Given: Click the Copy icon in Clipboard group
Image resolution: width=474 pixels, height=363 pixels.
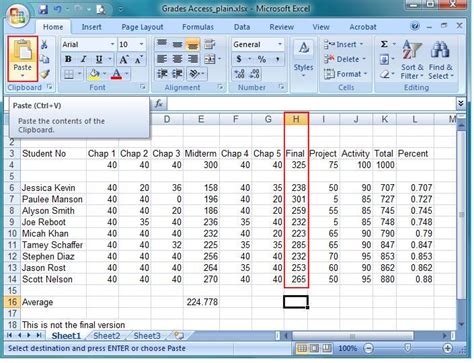Looking at the screenshot, I should click(45, 59).
